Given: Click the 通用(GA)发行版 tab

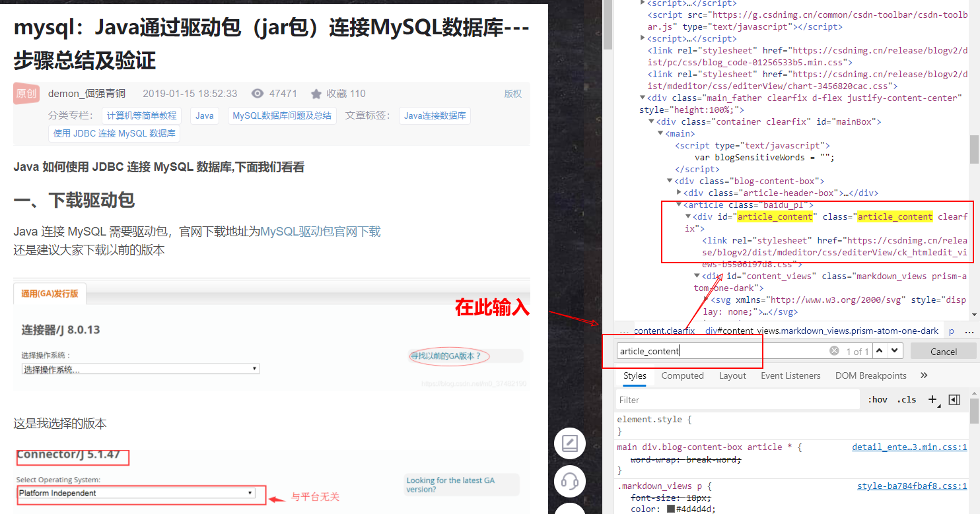Looking at the screenshot, I should coord(50,294).
